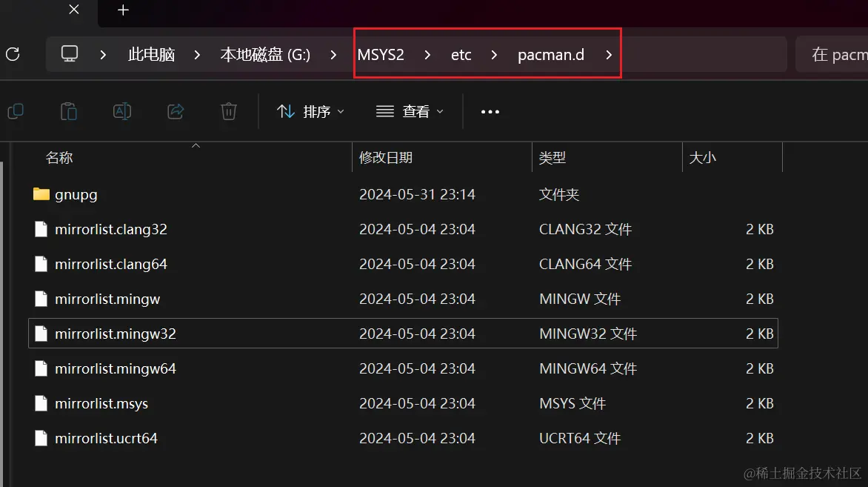Expand chevron after 本地磁盘 (G:)
Viewport: 868px width, 487px height.
click(x=333, y=54)
